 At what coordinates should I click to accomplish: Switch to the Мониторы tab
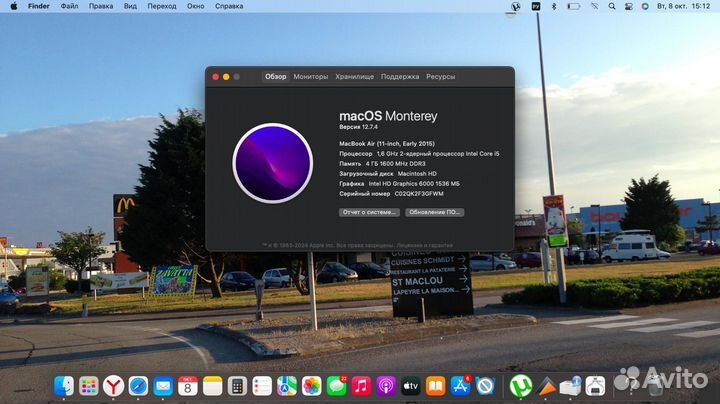pyautogui.click(x=311, y=77)
